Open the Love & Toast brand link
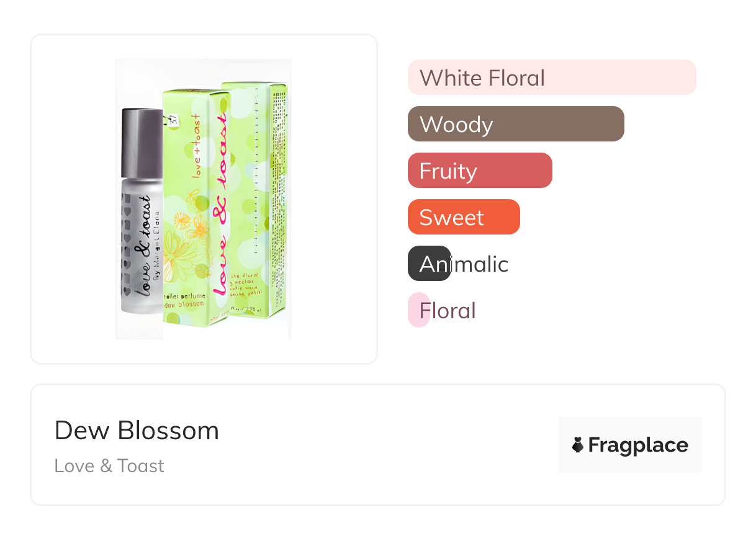Screen dimensions: 756x536 pyautogui.click(x=109, y=466)
